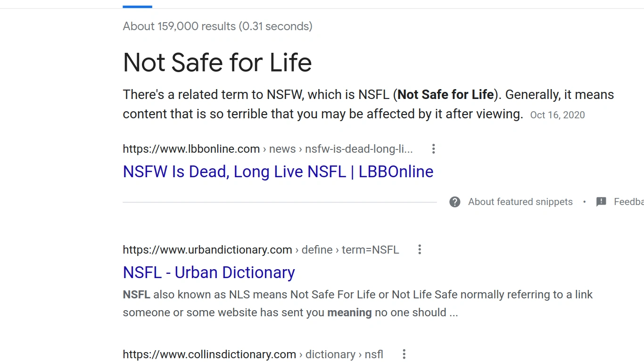This screenshot has width=644, height=362.
Task: Open the collinsdictionary.com breadcrumb
Action: [x=209, y=354]
